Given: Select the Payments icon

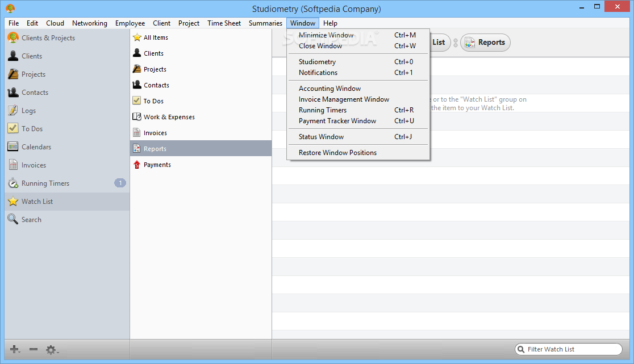Looking at the screenshot, I should click(x=137, y=165).
